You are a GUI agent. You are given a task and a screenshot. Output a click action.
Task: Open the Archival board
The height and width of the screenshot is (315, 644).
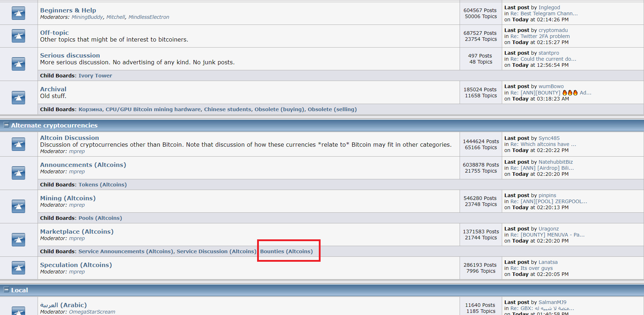point(53,89)
